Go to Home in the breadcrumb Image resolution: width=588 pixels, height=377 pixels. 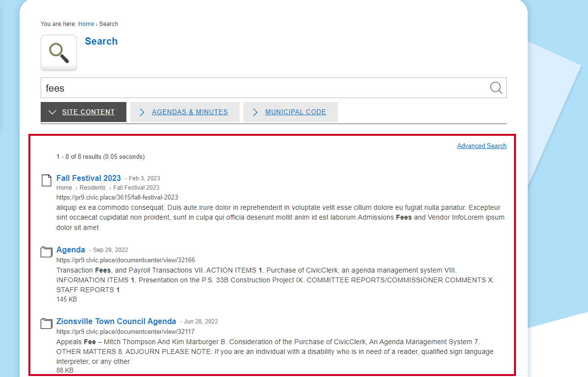point(86,24)
